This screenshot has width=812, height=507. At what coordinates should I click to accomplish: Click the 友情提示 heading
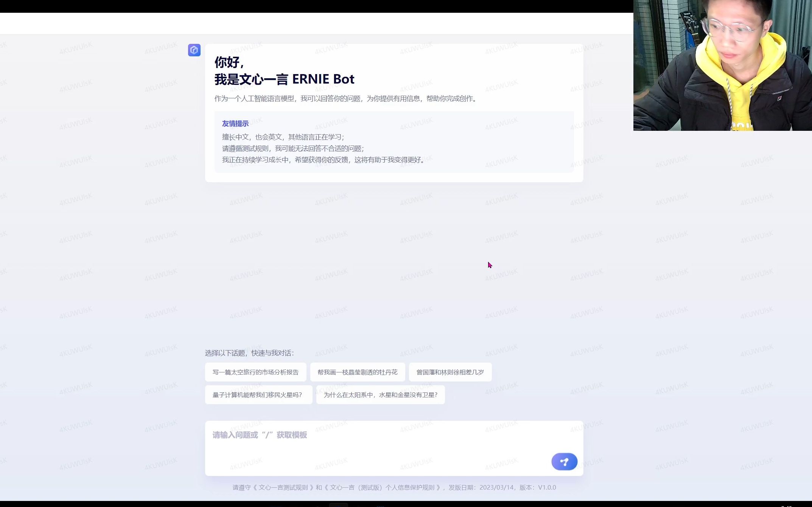pyautogui.click(x=235, y=124)
